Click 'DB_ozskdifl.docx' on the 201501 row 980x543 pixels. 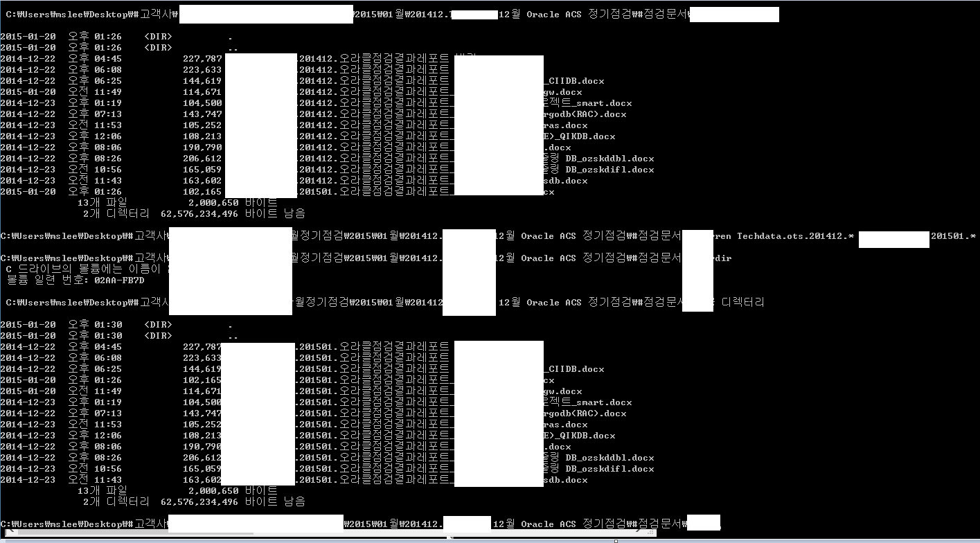coord(609,469)
